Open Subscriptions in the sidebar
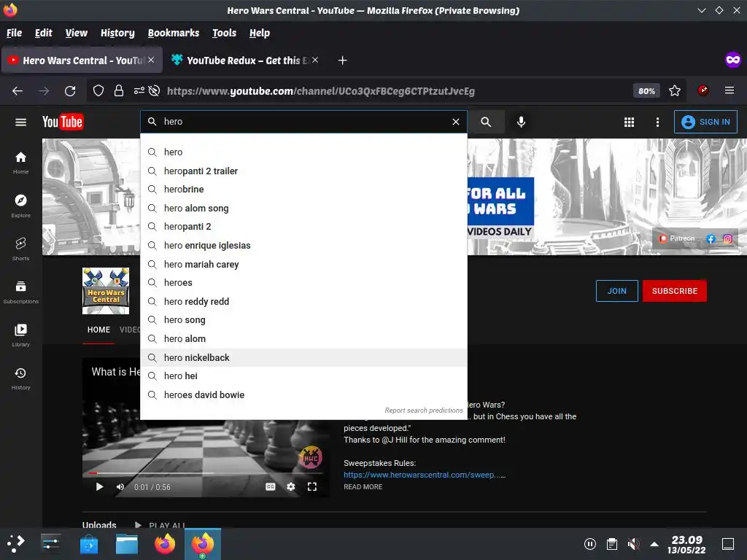This screenshot has width=747, height=560. click(20, 292)
